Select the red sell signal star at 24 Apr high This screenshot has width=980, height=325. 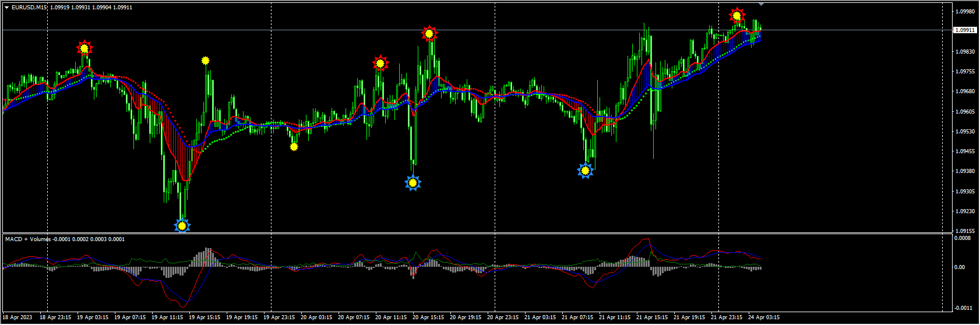click(x=738, y=16)
